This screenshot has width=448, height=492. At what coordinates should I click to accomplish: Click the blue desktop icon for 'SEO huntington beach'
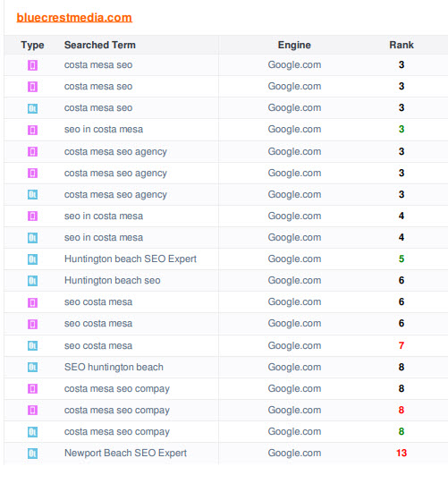tap(32, 367)
